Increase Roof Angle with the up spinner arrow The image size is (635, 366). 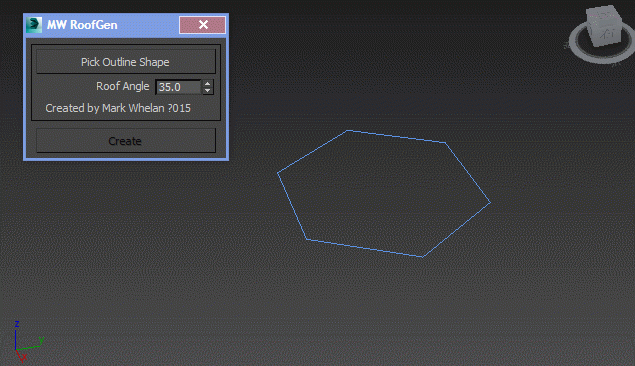[208, 83]
